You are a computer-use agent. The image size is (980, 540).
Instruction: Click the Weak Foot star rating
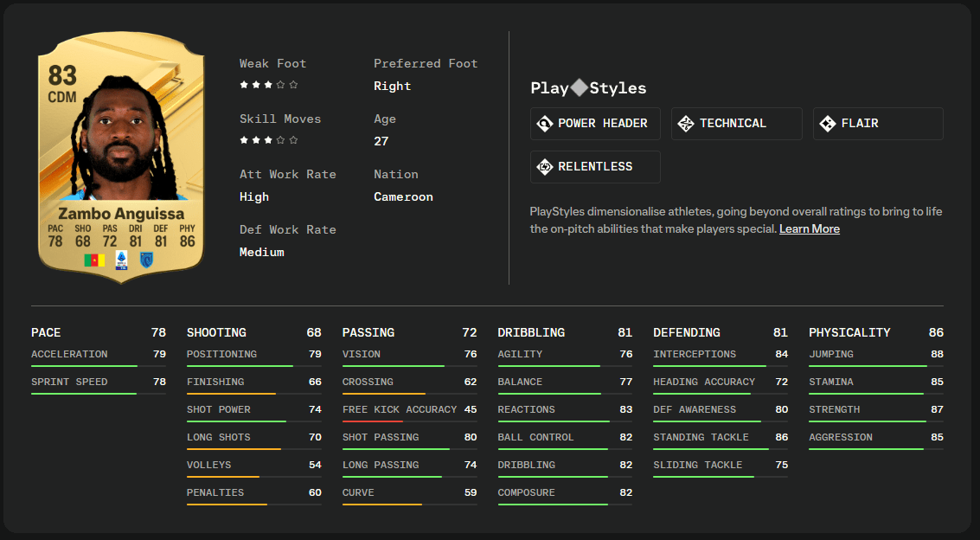pos(269,85)
